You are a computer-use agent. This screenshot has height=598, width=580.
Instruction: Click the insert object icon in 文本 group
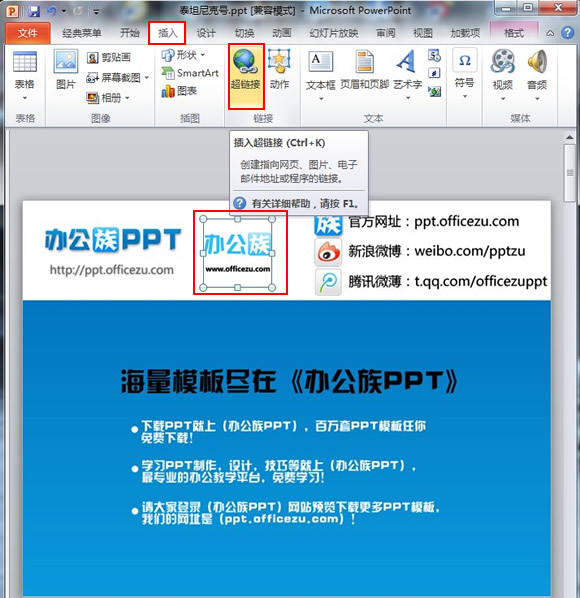pos(434,91)
